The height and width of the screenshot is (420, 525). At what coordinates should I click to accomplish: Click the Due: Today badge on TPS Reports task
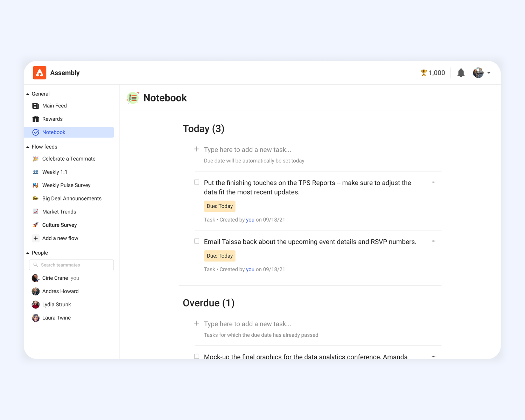coord(219,206)
